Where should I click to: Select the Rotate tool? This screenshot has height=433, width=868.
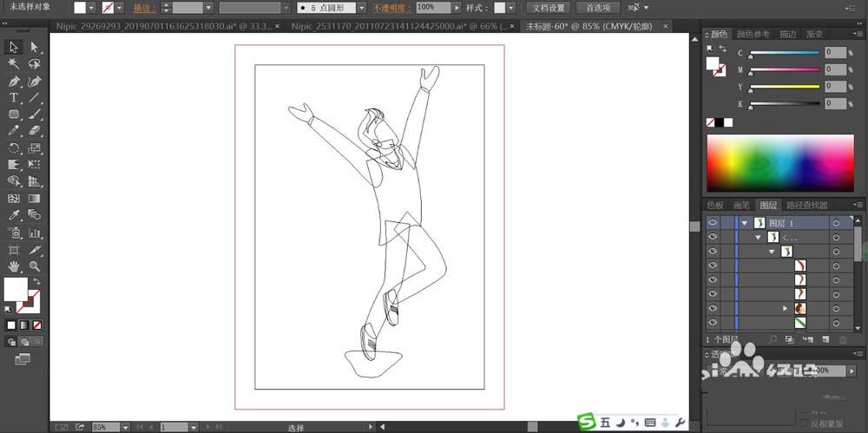[14, 148]
